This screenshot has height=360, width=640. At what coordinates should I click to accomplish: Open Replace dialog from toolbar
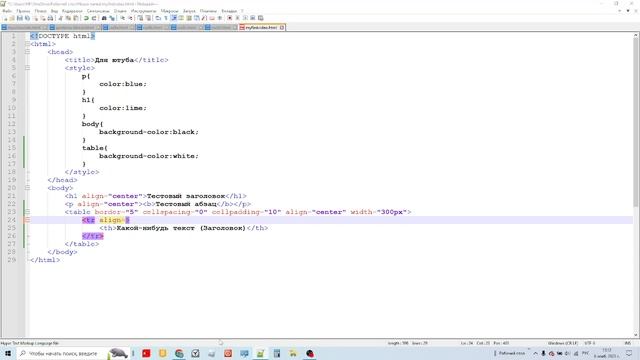tap(112, 18)
